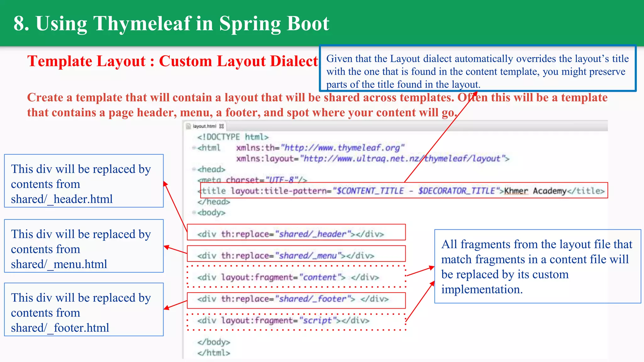644x362 pixels.
Task: Click the shared/_menu replace div line
Action: point(286,255)
